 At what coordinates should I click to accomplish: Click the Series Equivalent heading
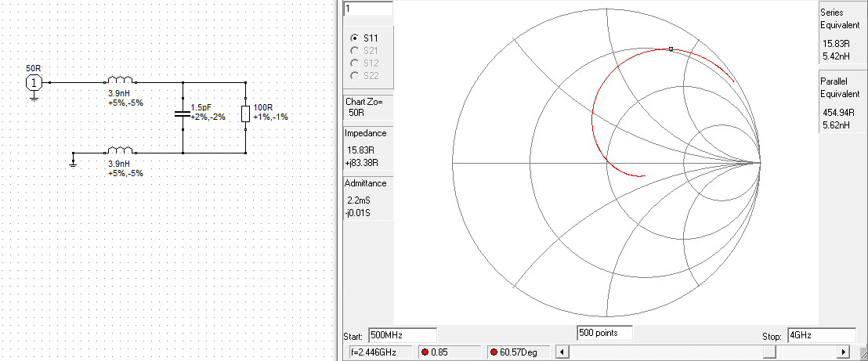pos(840,18)
